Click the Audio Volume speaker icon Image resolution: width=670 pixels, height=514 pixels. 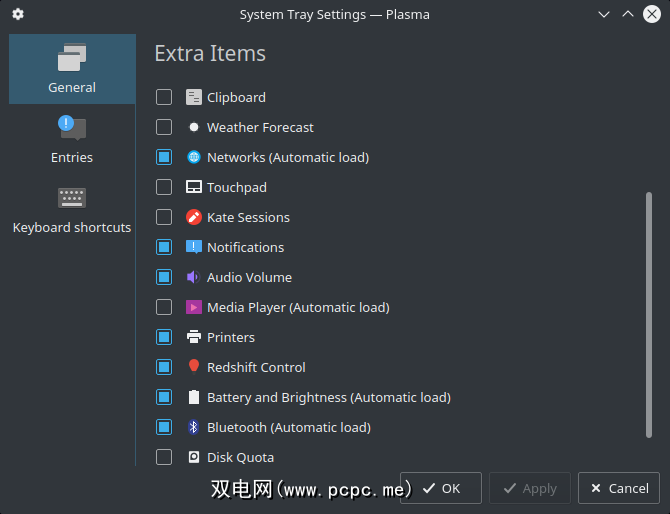194,277
